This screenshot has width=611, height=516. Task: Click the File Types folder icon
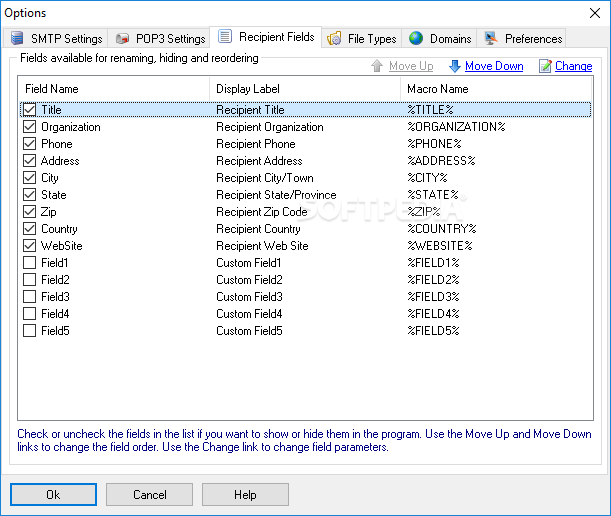click(x=334, y=38)
